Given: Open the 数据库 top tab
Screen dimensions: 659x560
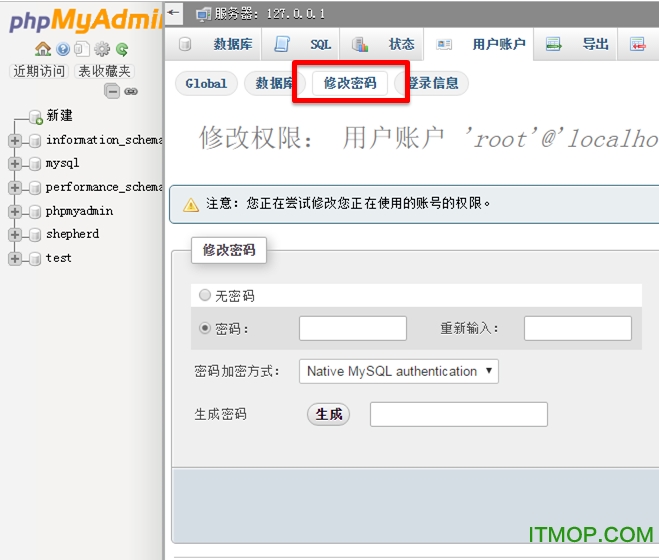Looking at the screenshot, I should click(x=214, y=44).
